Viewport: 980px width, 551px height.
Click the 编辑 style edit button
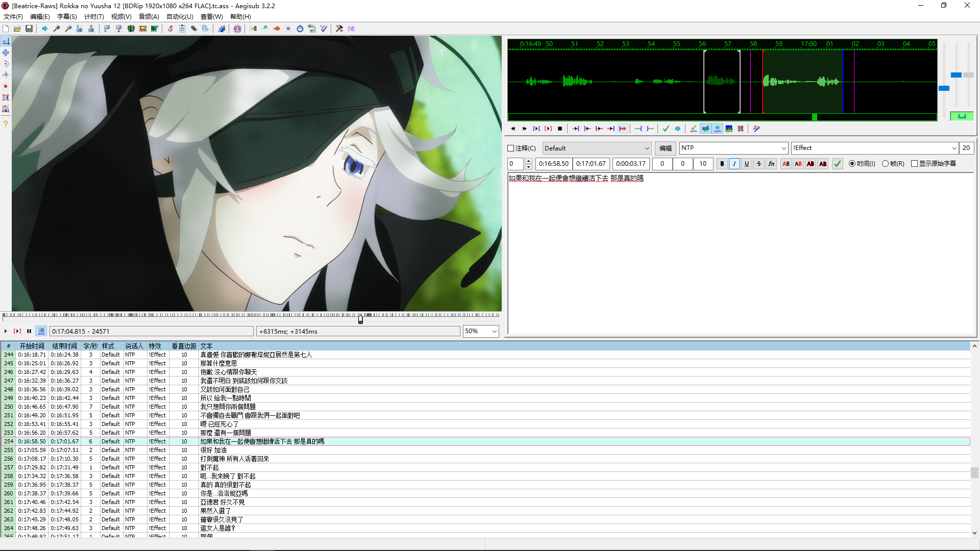(666, 148)
